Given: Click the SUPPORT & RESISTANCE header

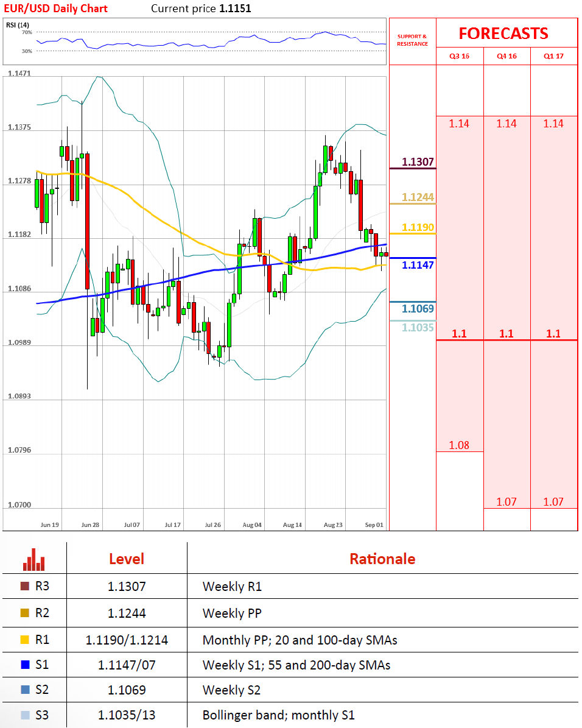Looking at the screenshot, I should point(413,40).
